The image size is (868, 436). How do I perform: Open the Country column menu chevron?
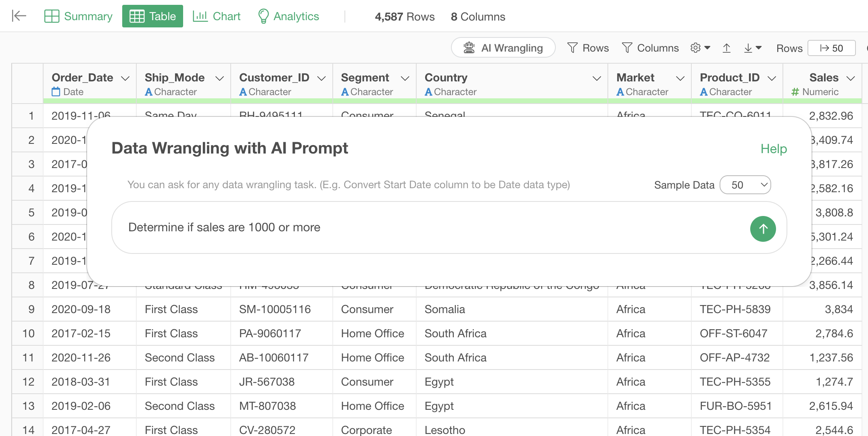597,78
